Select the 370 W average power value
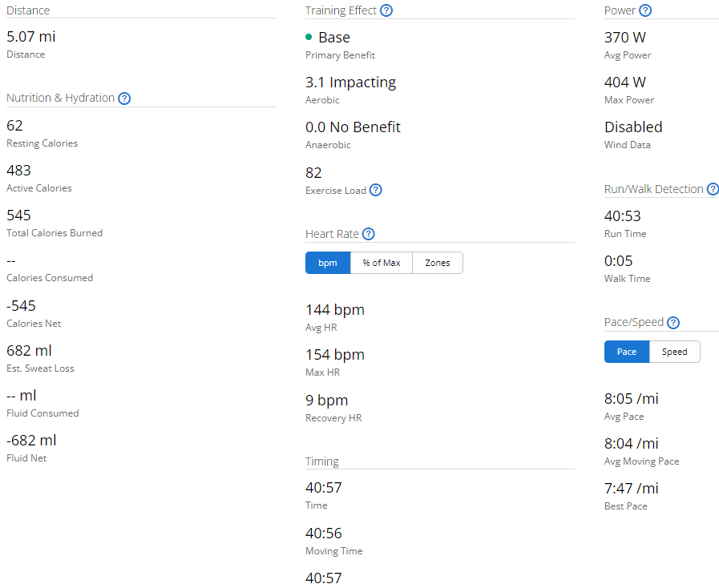719x588 pixels. click(624, 38)
